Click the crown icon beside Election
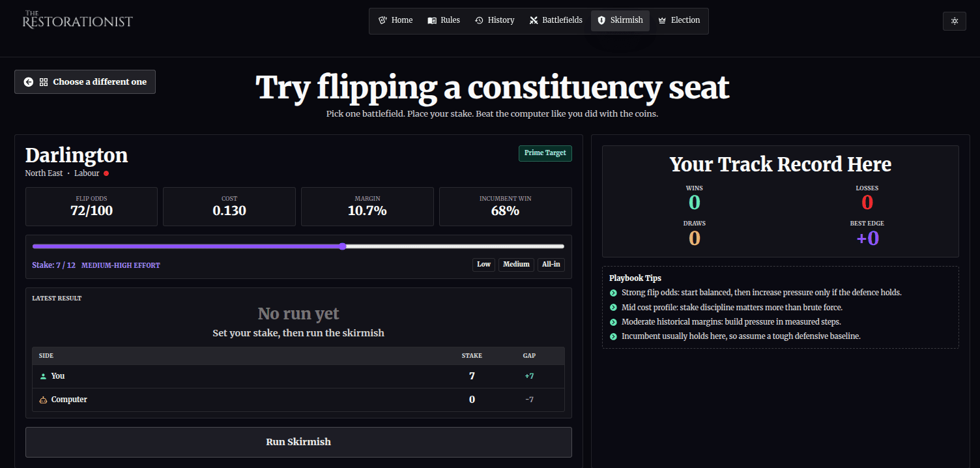Image resolution: width=980 pixels, height=468 pixels. (663, 20)
